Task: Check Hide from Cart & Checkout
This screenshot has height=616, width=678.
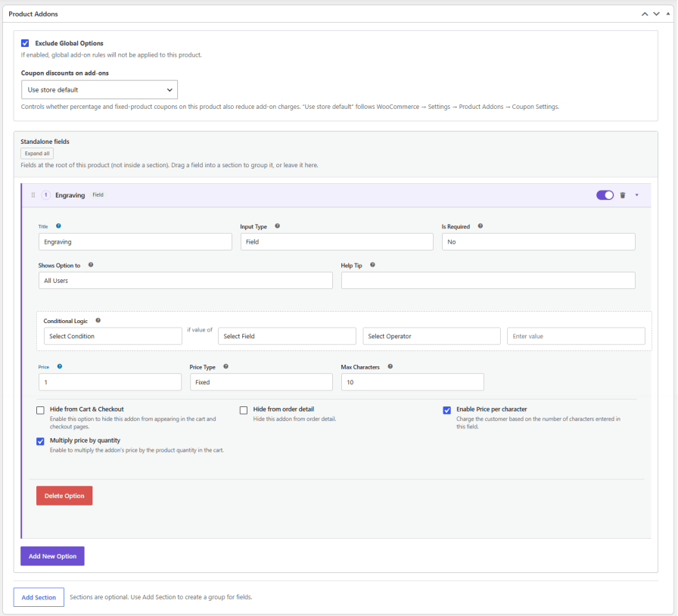Action: pyautogui.click(x=40, y=410)
